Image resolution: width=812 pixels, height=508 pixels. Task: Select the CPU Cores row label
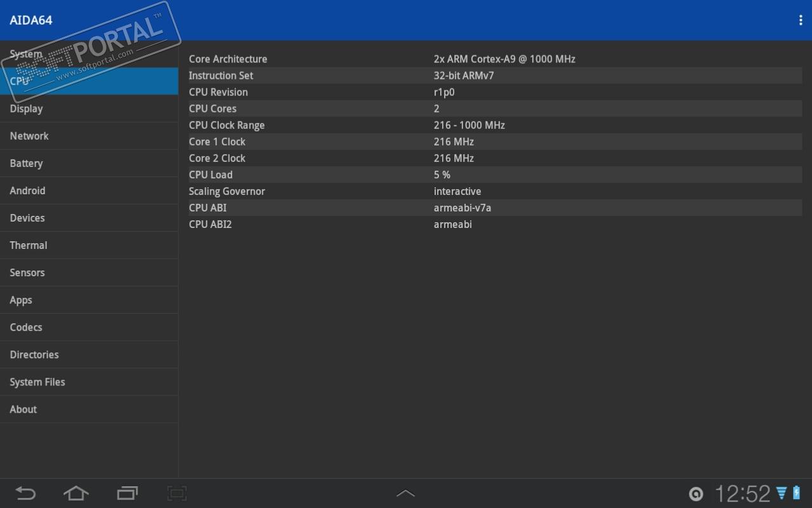213,109
